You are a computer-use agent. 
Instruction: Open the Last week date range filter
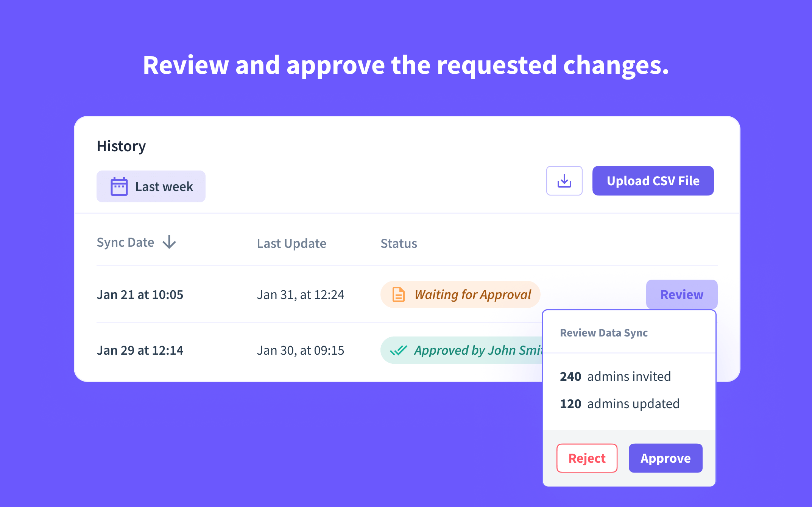tap(151, 186)
